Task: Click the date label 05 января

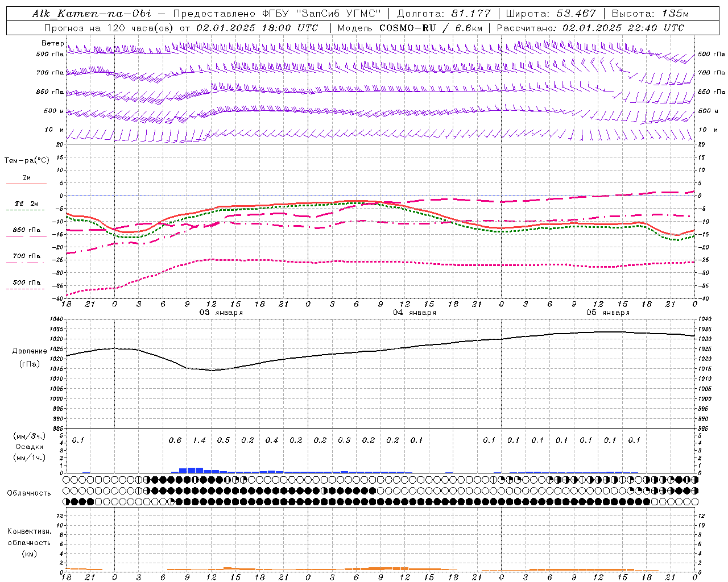Action: click(x=608, y=313)
